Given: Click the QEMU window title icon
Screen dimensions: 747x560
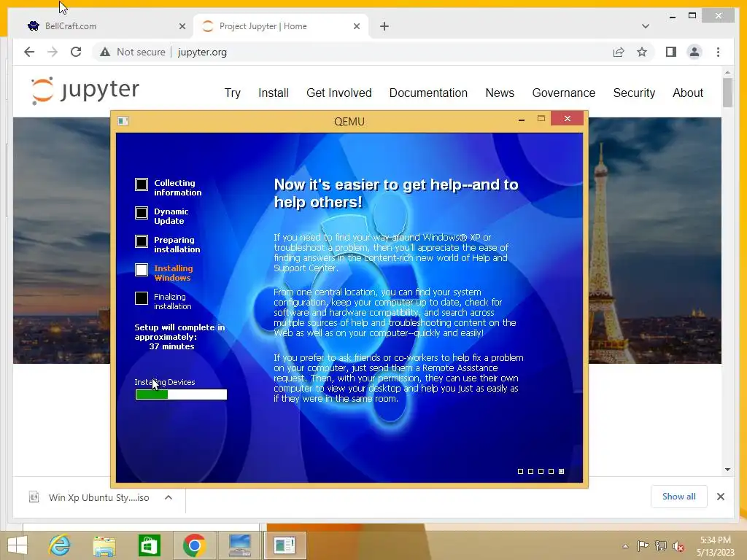Looking at the screenshot, I should (x=123, y=121).
